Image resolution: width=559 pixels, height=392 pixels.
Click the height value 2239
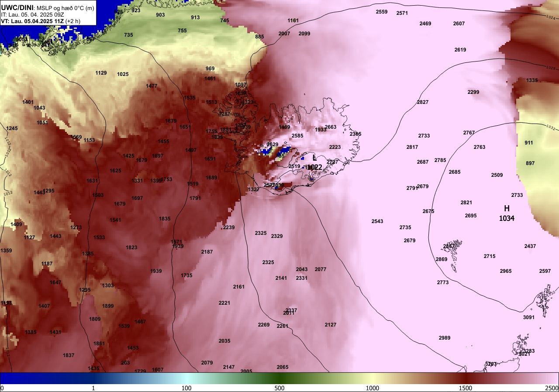(229, 227)
